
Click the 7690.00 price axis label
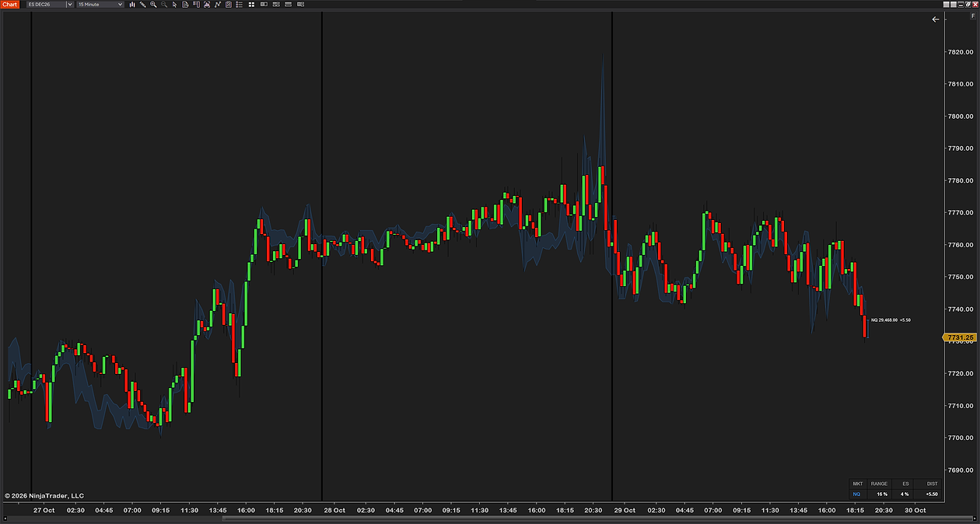pos(959,470)
